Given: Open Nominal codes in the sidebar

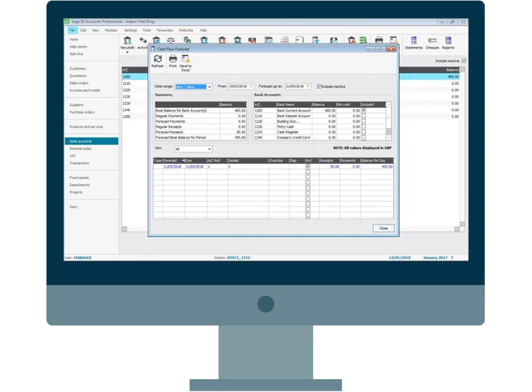Looking at the screenshot, I should 80,149.
